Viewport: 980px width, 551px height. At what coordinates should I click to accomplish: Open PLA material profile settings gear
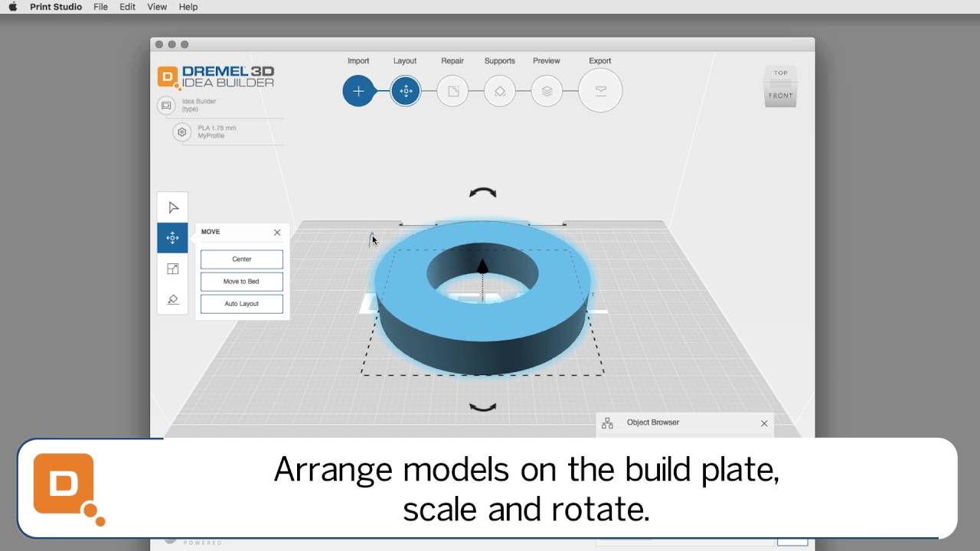point(182,132)
